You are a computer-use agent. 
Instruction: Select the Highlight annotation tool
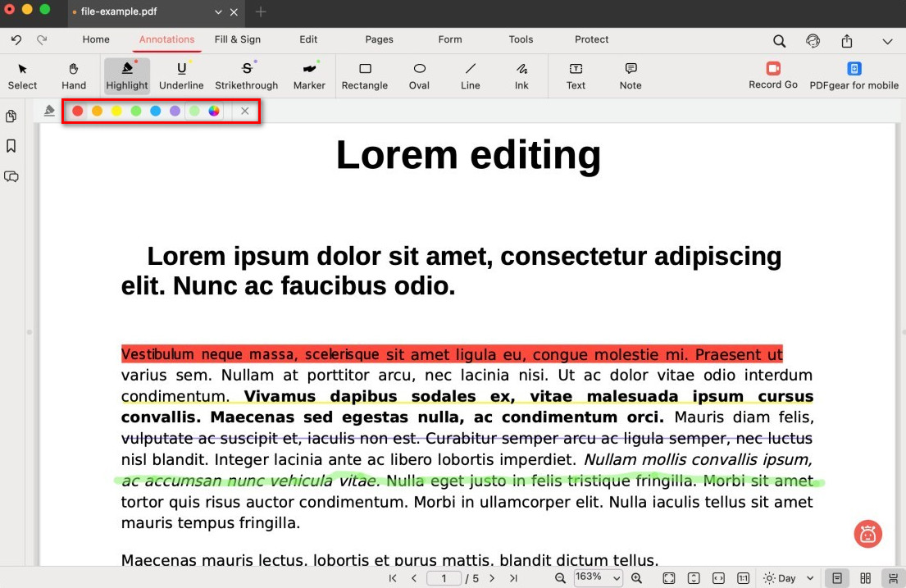[126, 75]
